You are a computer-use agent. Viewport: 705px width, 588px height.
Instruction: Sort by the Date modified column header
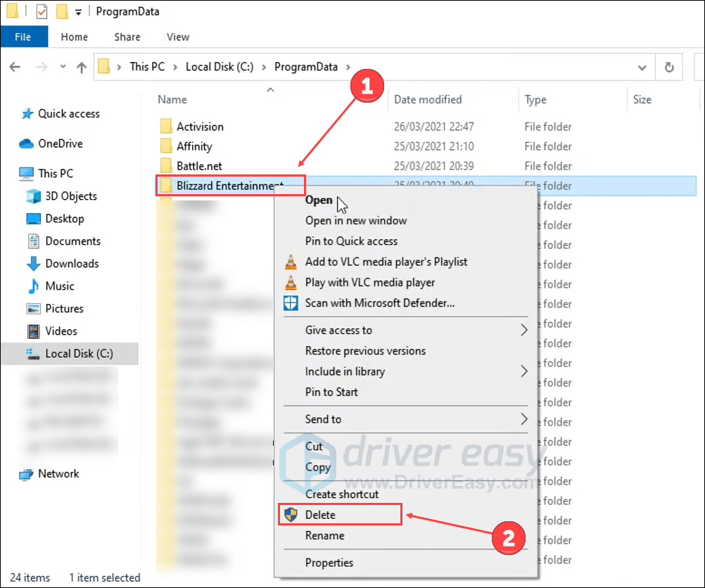point(428,99)
